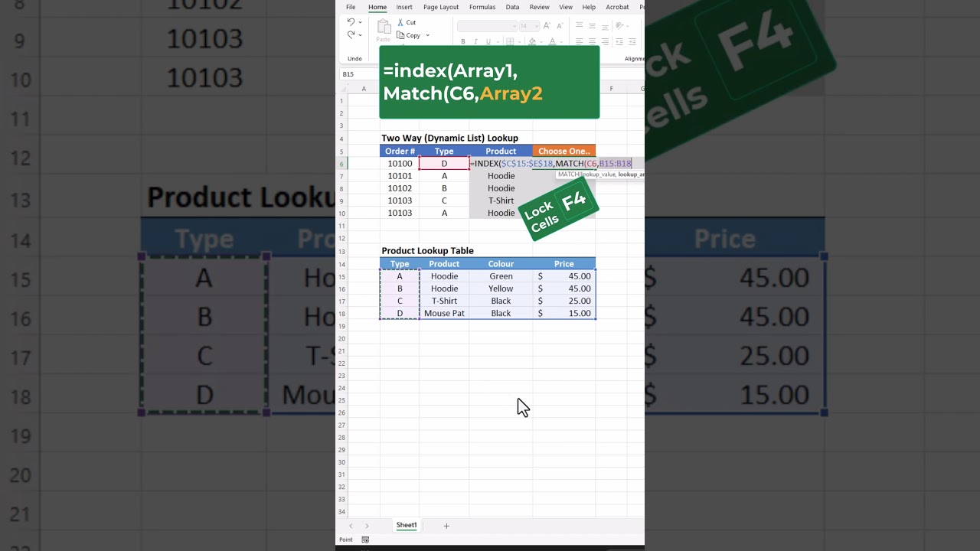Viewport: 980px width, 551px height.
Task: Open the font name combo box
Action: pyautogui.click(x=487, y=26)
